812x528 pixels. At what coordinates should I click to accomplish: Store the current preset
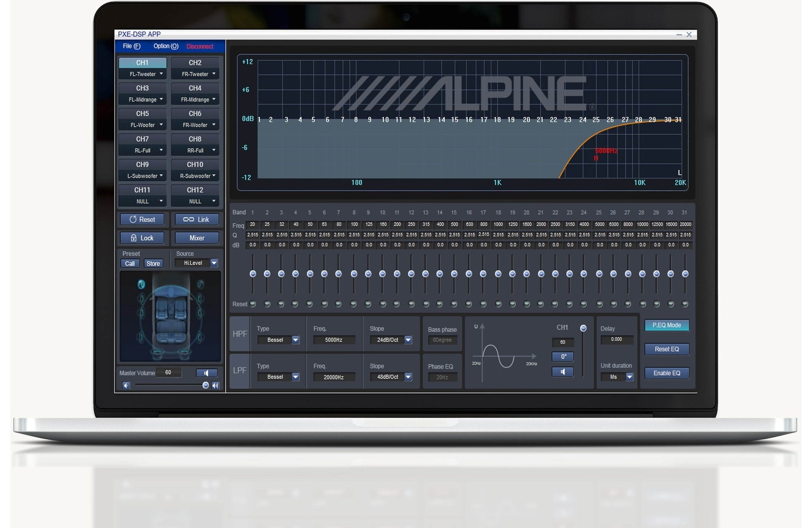coord(153,263)
